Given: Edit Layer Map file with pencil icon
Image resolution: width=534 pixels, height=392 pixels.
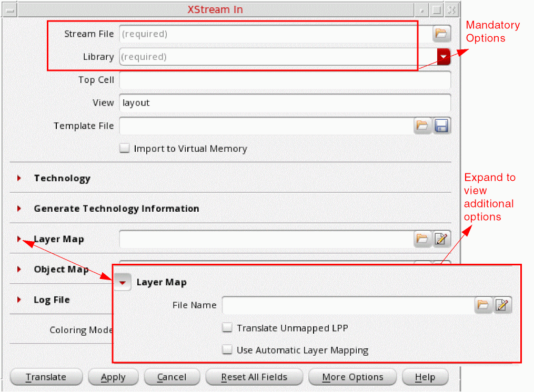Looking at the screenshot, I should 442,239.
